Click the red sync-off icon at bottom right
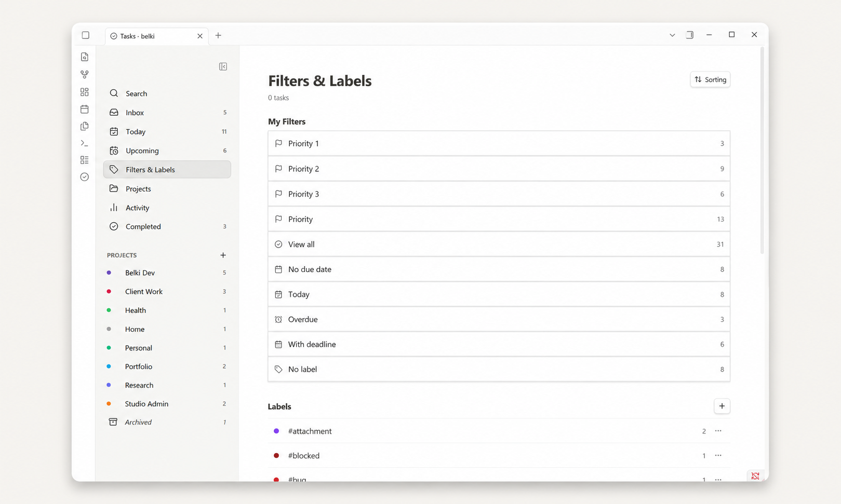Viewport: 841px width, 504px height. (x=755, y=476)
